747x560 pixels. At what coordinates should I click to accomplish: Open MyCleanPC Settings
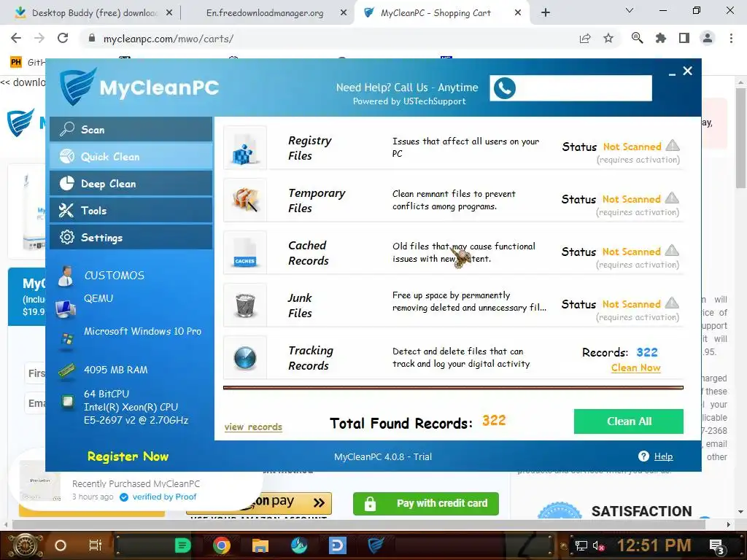pyautogui.click(x=131, y=237)
